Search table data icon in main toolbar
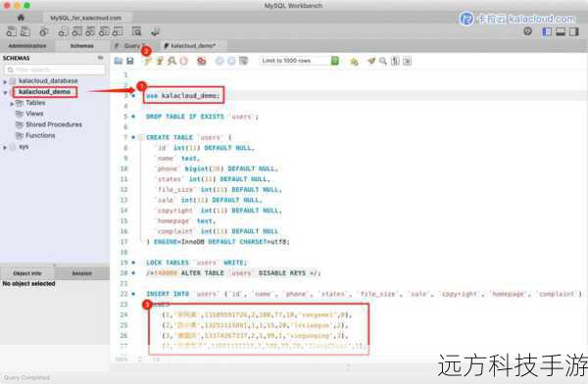 136,32
